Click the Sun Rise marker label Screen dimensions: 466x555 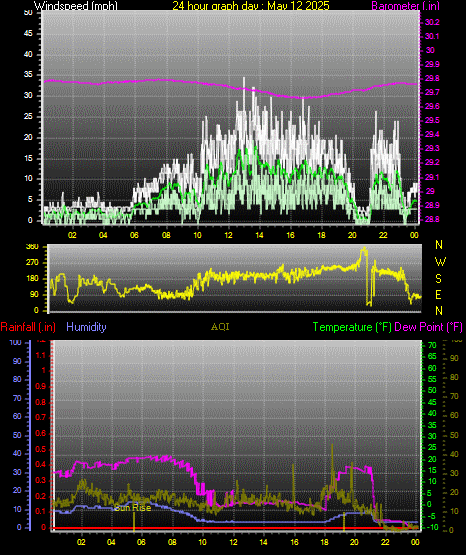[133, 508]
